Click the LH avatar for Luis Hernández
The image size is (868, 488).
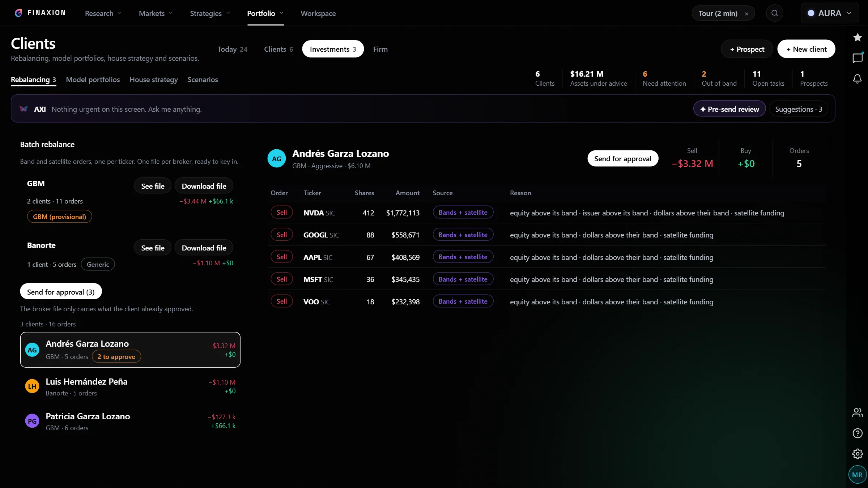[x=32, y=386]
